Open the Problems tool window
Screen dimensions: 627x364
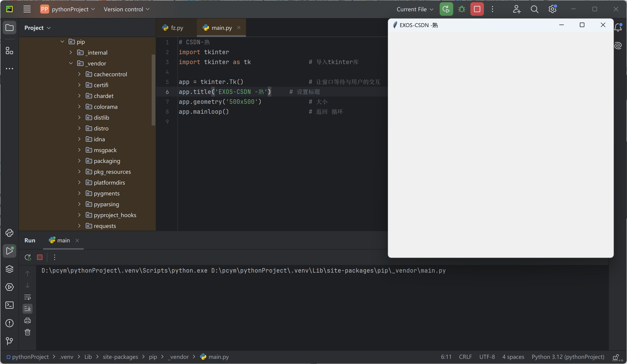[9, 323]
